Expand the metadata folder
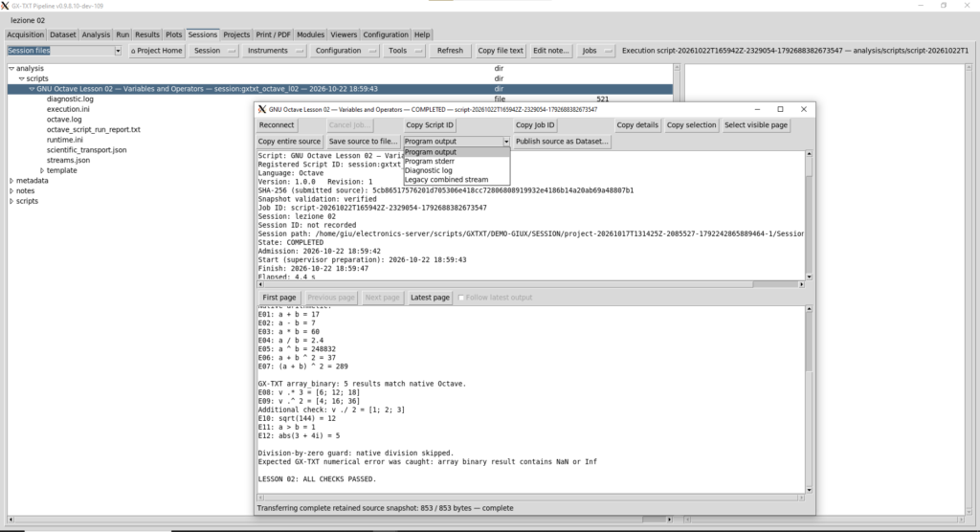 [11, 181]
